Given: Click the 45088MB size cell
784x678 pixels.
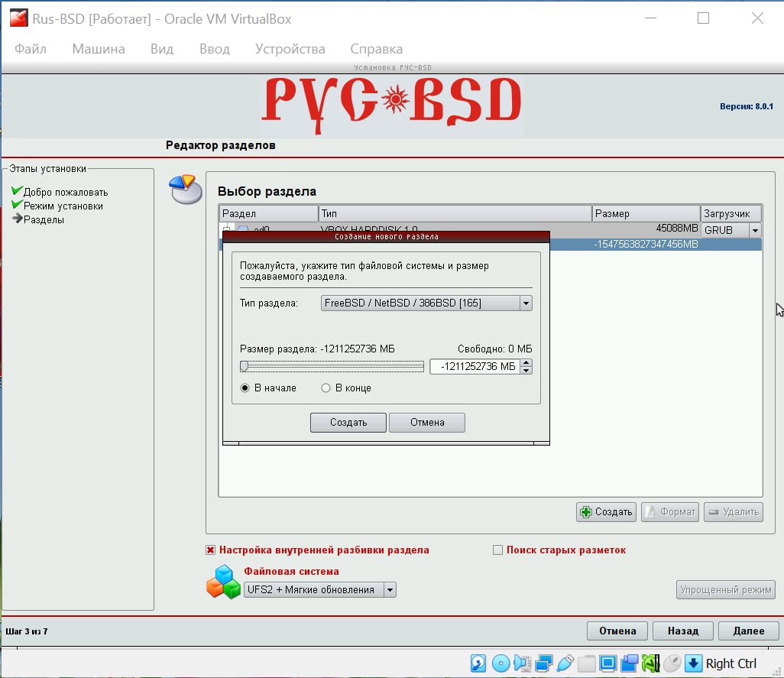Looking at the screenshot, I should (x=677, y=229).
